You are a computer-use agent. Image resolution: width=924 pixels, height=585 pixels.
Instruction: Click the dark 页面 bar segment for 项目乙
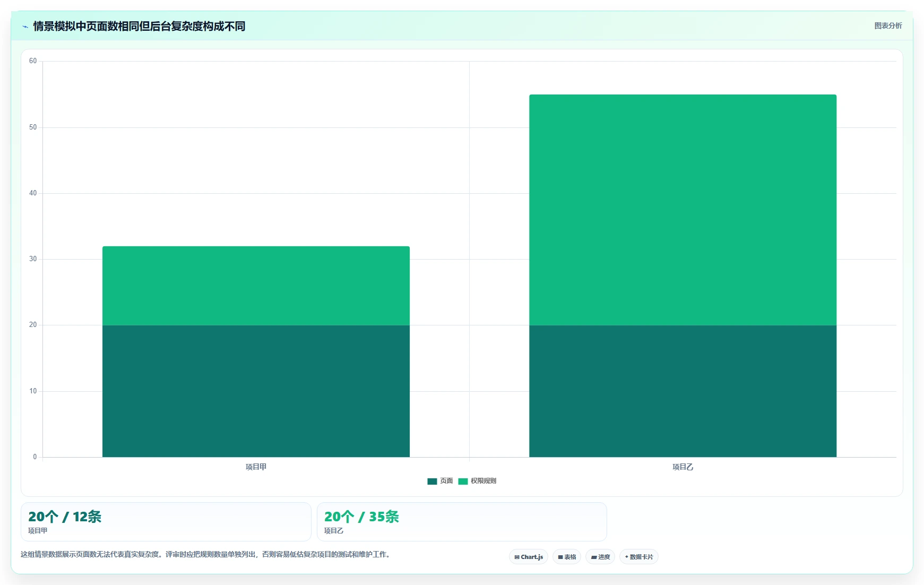pos(683,391)
